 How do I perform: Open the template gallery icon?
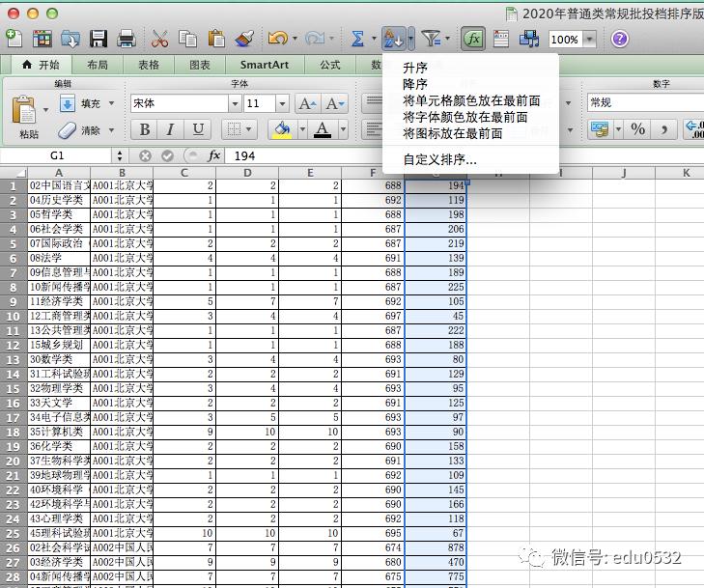click(x=42, y=39)
